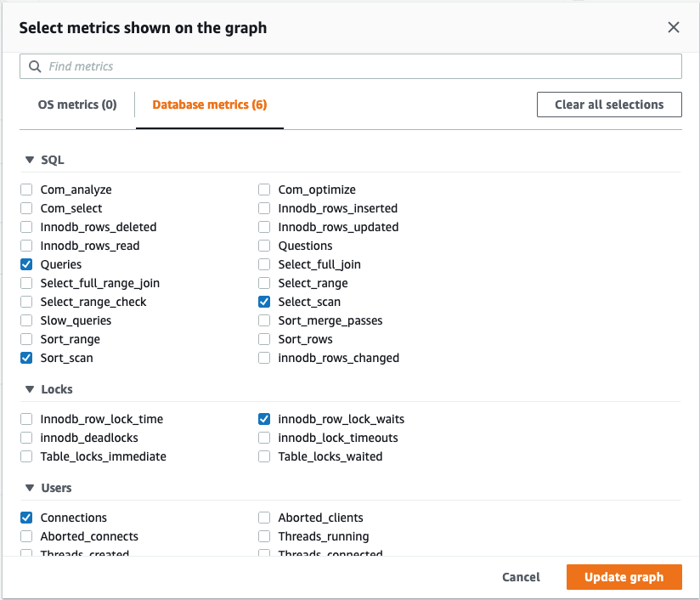The height and width of the screenshot is (600, 700).
Task: Disable the innodb_row_lock_waits metric
Action: tap(264, 419)
